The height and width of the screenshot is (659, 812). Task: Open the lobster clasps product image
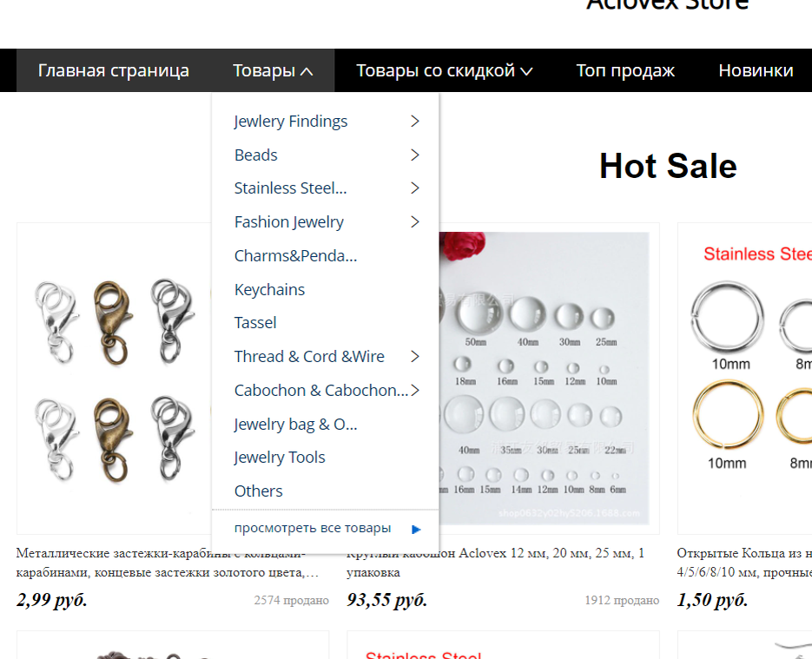[115, 379]
